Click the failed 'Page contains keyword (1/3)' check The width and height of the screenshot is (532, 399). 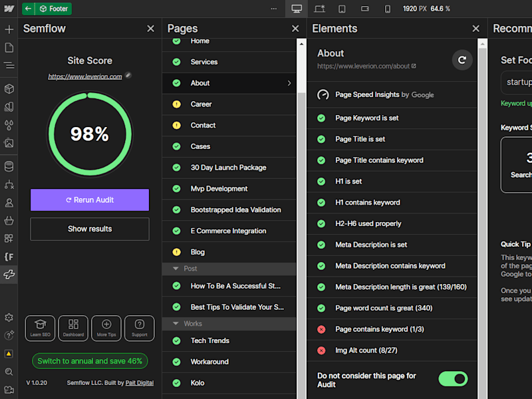[x=392, y=329]
